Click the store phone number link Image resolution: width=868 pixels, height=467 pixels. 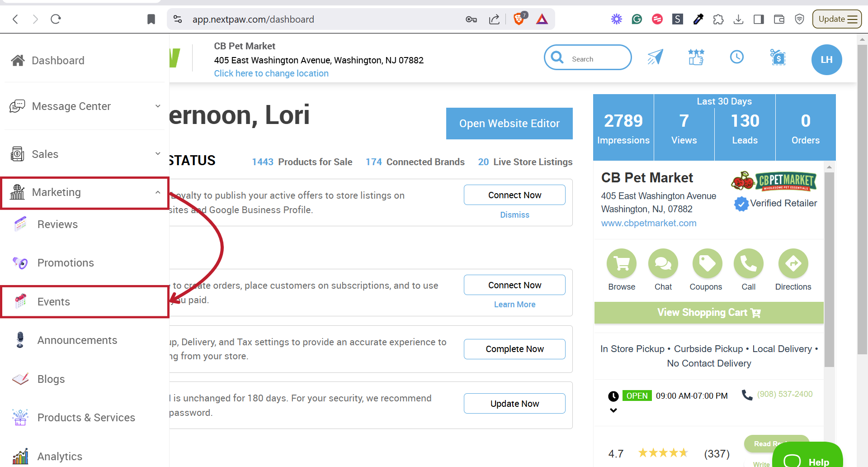(785, 394)
